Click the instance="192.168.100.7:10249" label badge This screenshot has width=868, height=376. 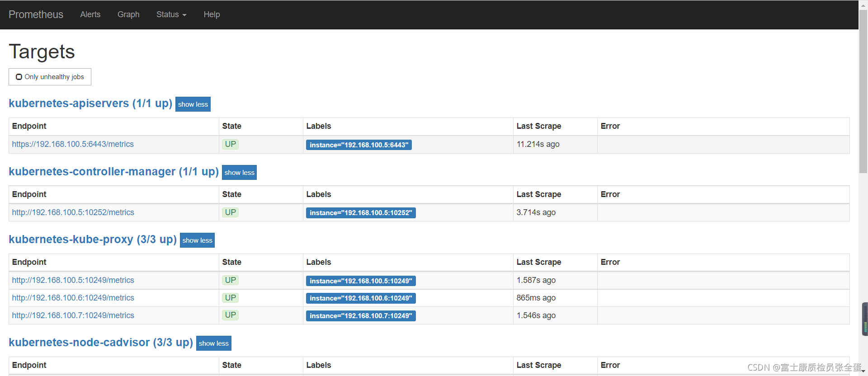[361, 316]
